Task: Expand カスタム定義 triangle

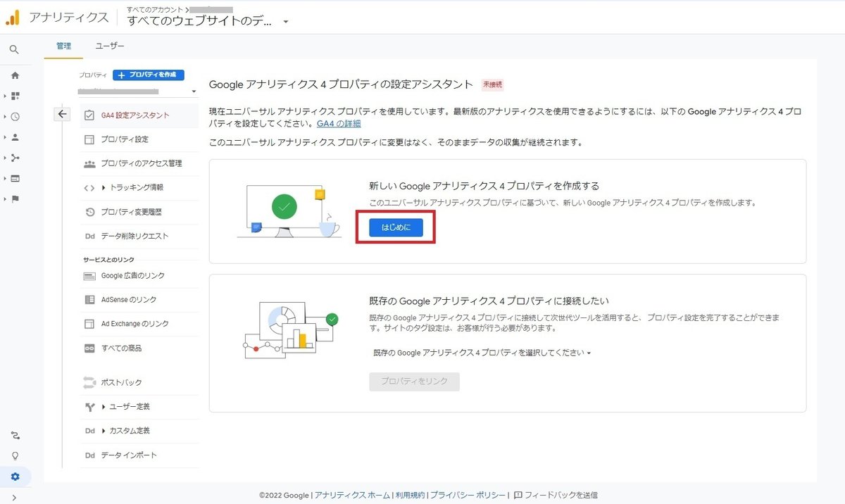Action: pyautogui.click(x=104, y=431)
